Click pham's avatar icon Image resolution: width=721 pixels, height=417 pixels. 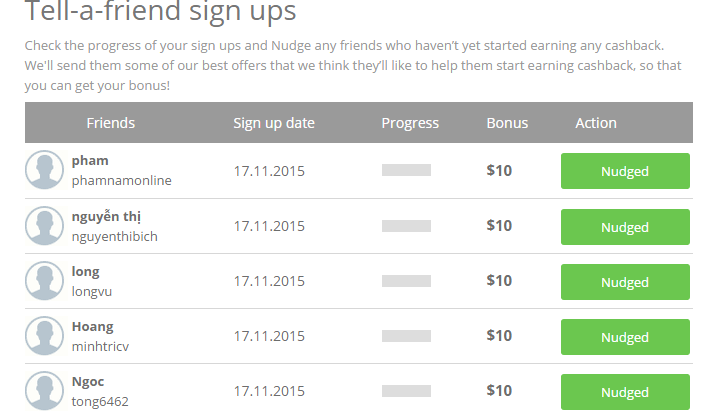coord(44,170)
